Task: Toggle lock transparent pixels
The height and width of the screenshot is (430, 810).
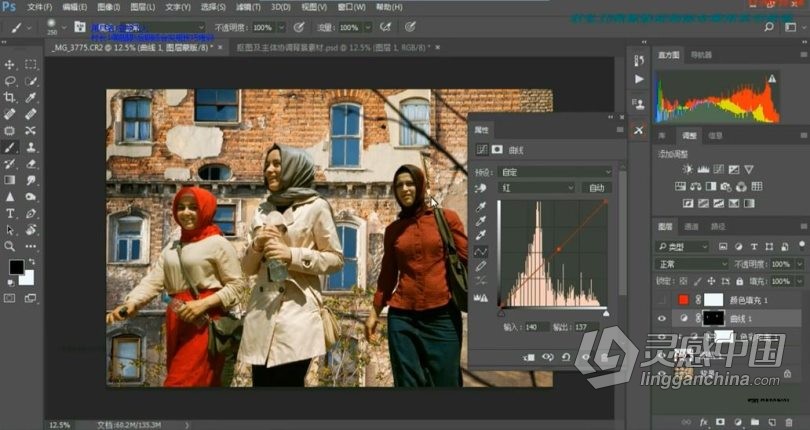Action: click(x=683, y=281)
